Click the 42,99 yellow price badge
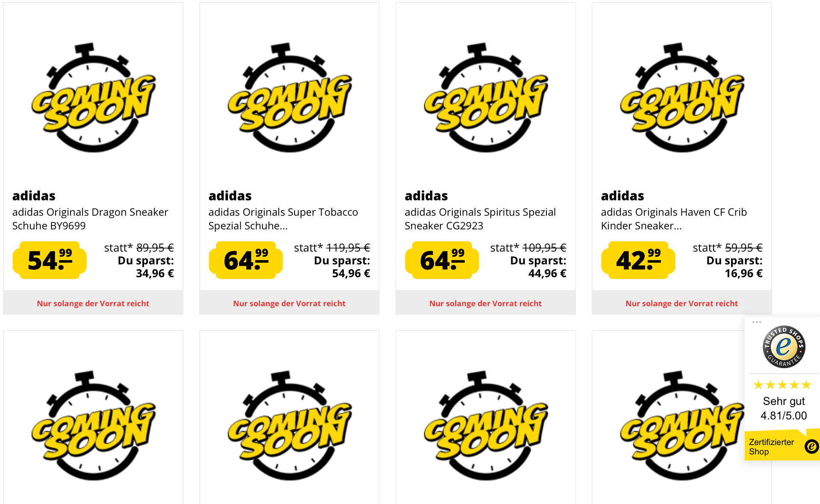 click(x=638, y=260)
